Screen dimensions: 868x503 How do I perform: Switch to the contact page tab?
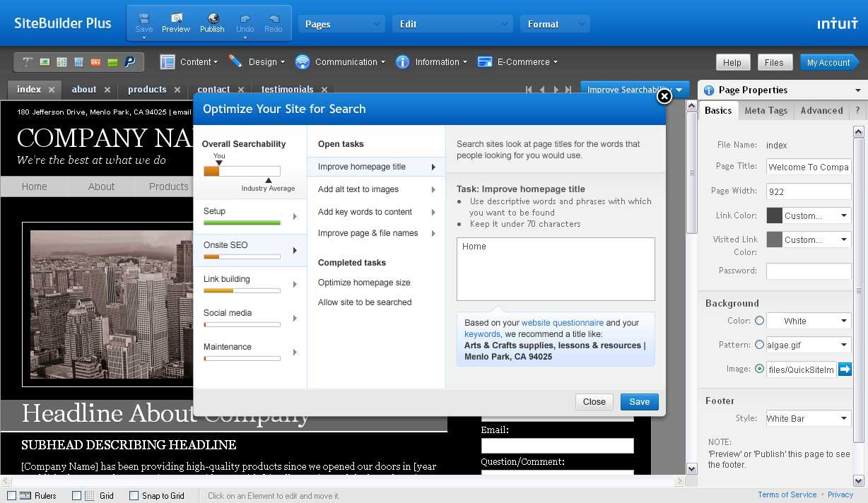(213, 90)
